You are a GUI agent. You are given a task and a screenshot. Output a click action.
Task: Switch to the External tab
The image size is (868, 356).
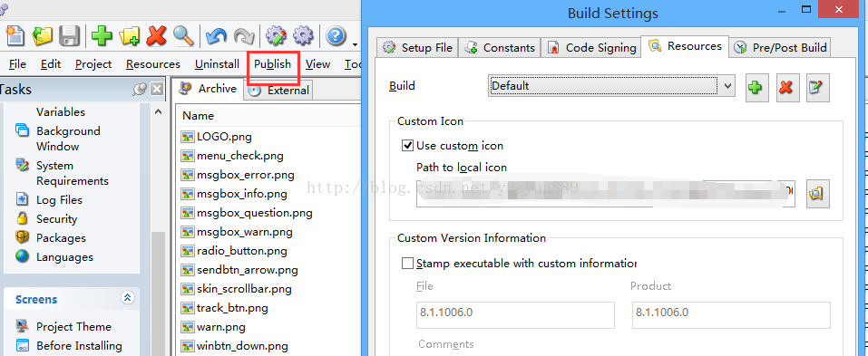click(x=279, y=90)
